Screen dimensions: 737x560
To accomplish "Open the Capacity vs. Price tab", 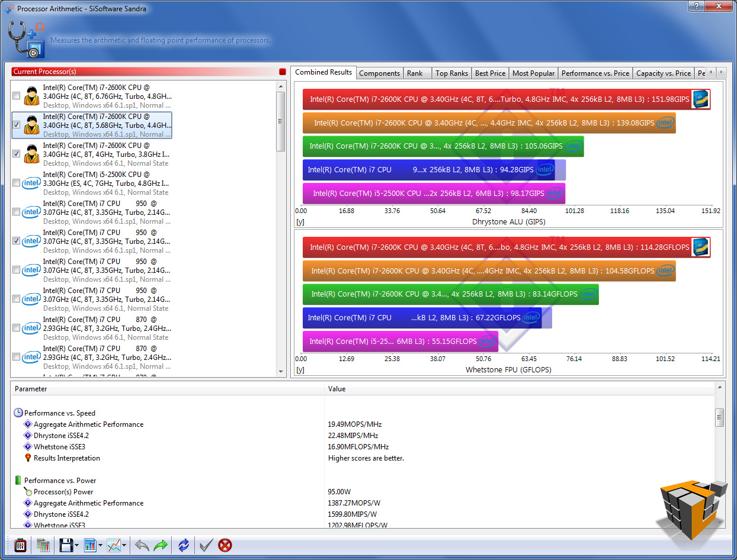I will [x=664, y=73].
